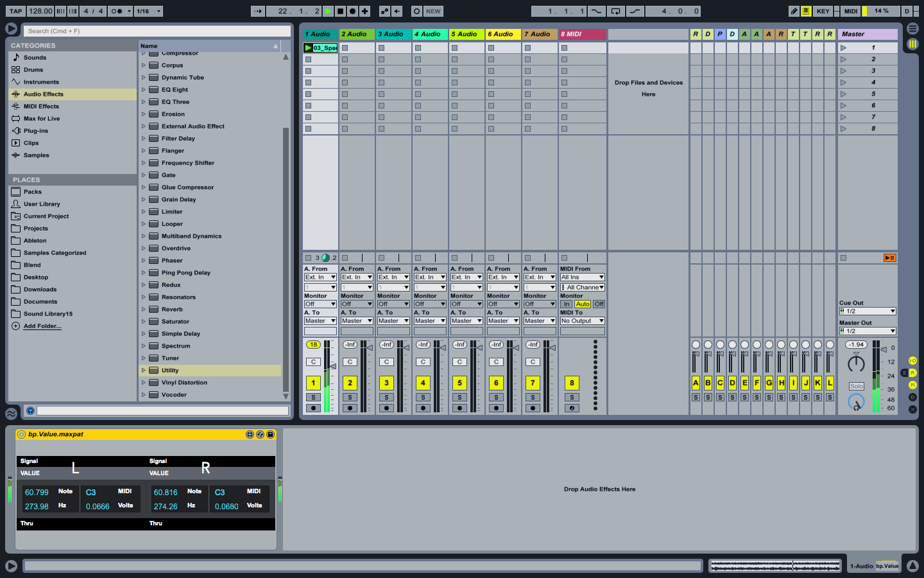Open the Cue Out dropdown
Image resolution: width=924 pixels, height=578 pixels.
[867, 311]
